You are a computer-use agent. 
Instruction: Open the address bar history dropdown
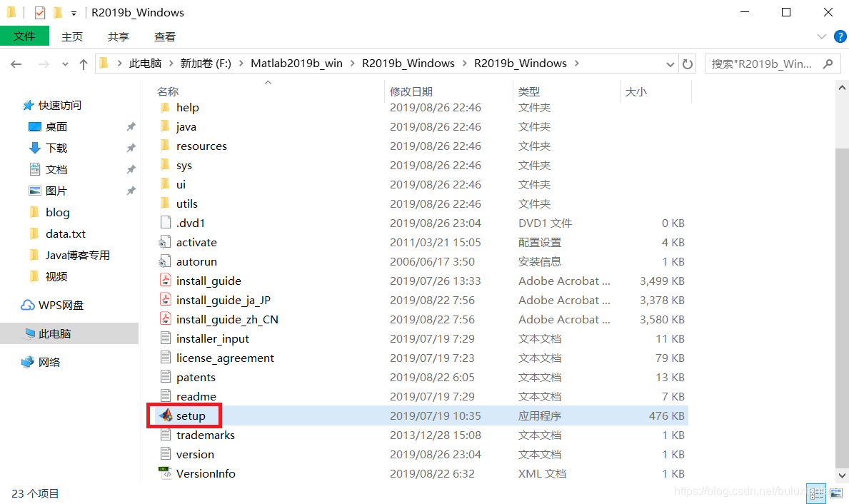pos(670,64)
